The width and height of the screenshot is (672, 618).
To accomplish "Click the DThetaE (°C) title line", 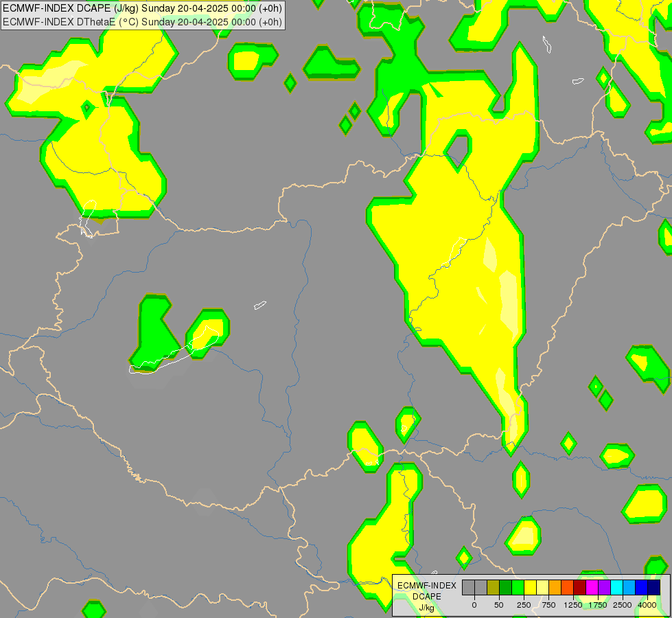I will coord(142,22).
